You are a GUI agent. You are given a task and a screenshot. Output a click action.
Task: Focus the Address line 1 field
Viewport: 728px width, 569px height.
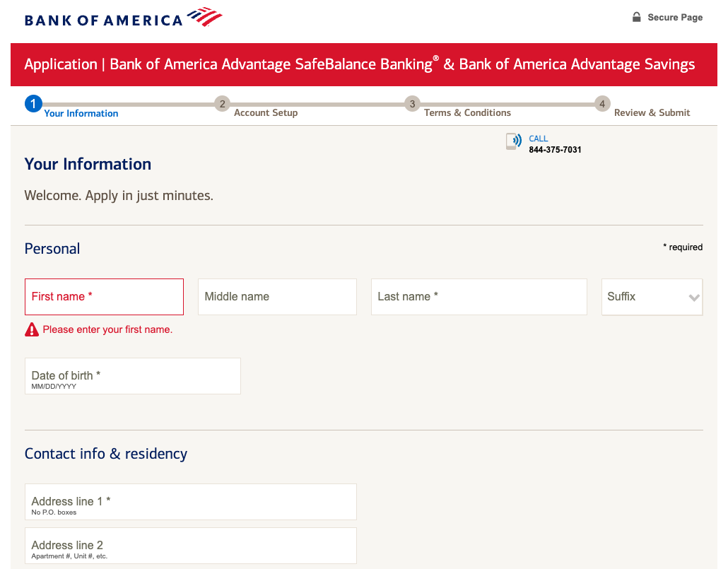(x=190, y=502)
